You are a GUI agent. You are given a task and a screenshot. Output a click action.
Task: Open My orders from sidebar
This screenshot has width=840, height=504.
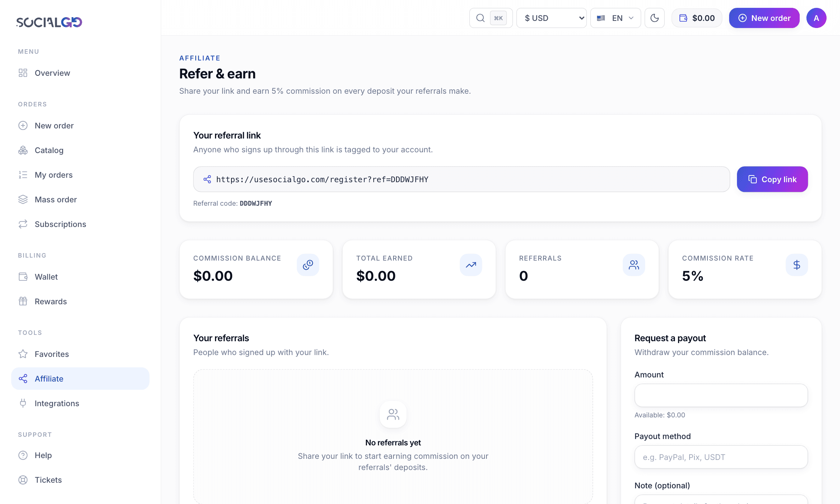click(x=80, y=175)
